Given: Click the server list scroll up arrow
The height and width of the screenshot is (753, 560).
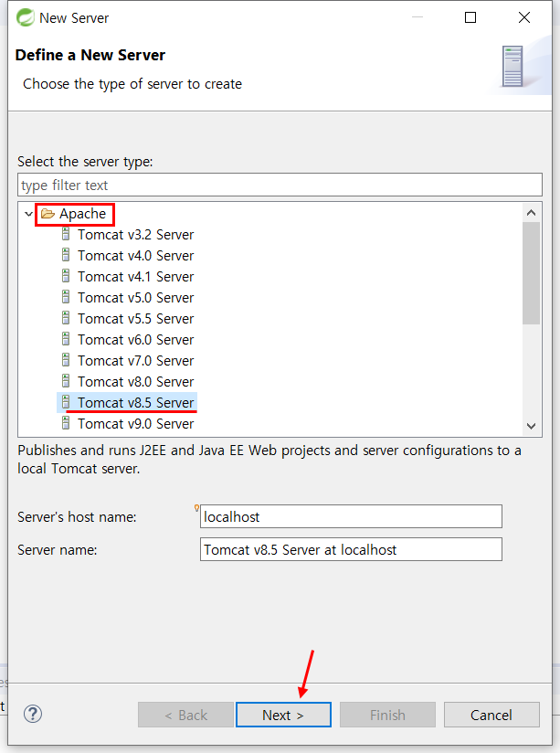Looking at the screenshot, I should (531, 213).
